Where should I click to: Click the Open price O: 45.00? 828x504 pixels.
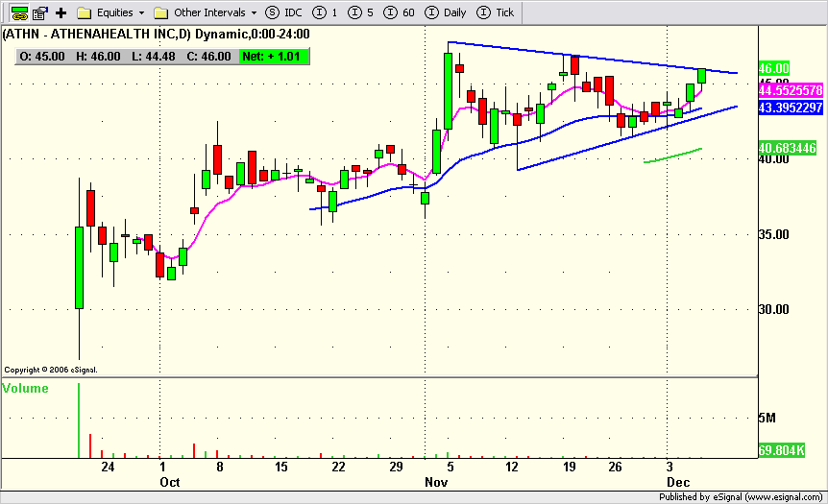(42, 57)
